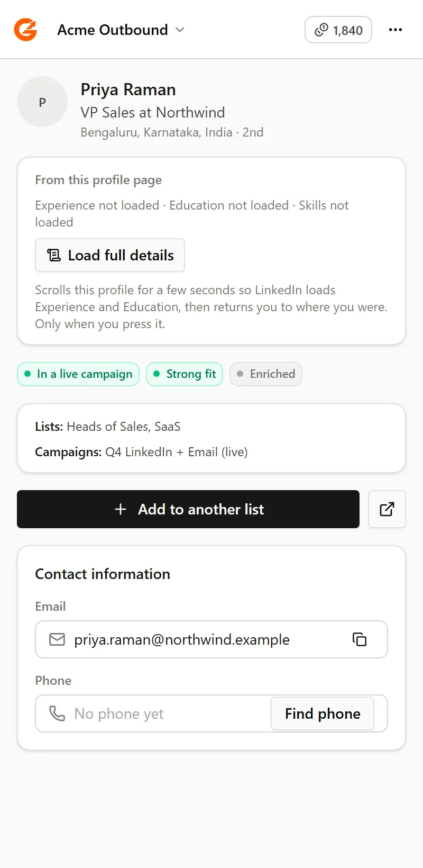
Task: Click the plus icon on Add to another list
Action: 121,509
